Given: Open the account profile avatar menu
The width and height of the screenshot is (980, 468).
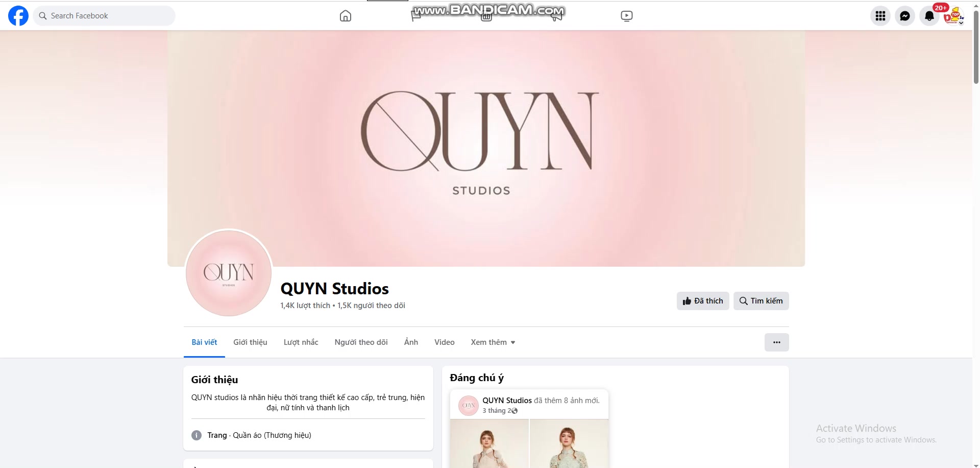Looking at the screenshot, I should pos(953,16).
